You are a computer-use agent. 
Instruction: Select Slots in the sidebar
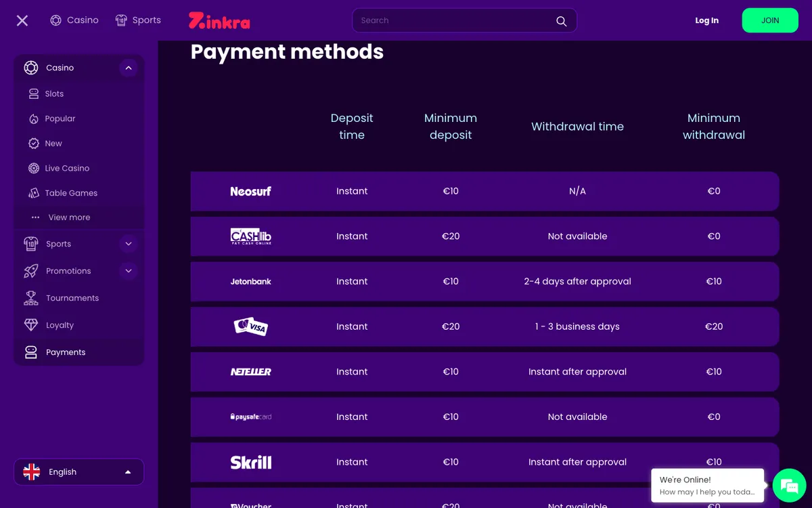point(54,94)
